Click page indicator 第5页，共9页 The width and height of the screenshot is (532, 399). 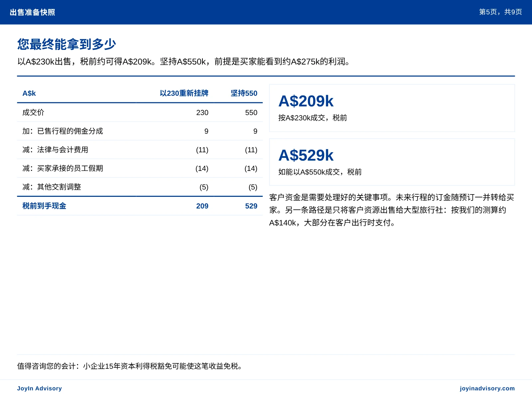pos(500,12)
